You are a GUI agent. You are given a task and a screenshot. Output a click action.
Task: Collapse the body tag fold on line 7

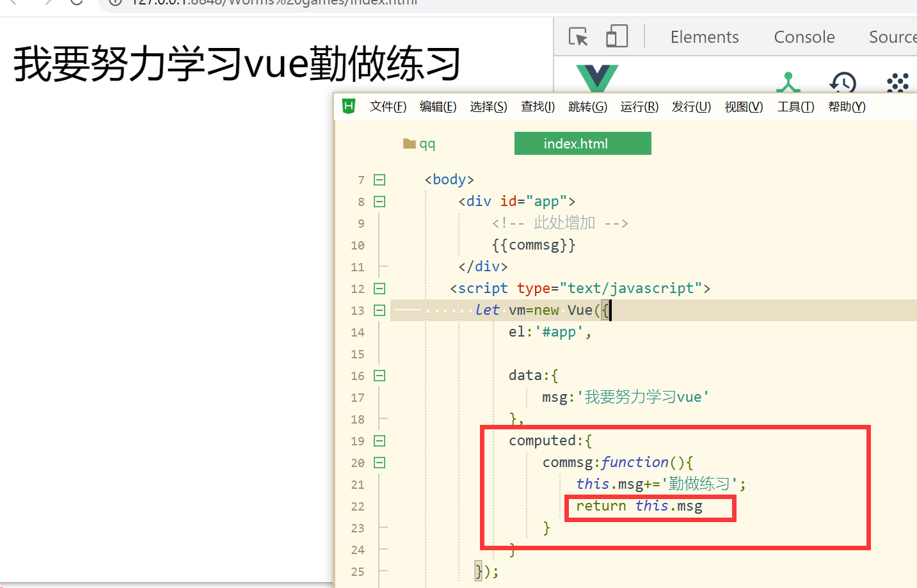379,180
